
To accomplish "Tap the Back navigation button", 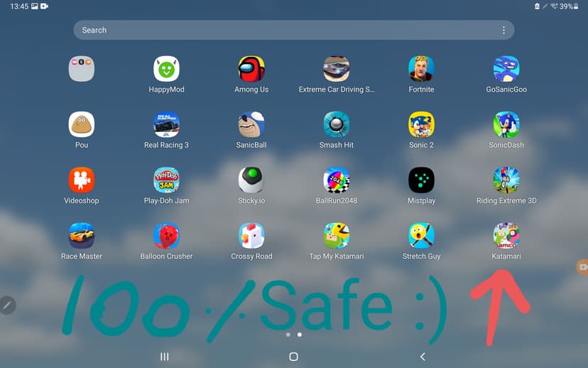I will [423, 357].
